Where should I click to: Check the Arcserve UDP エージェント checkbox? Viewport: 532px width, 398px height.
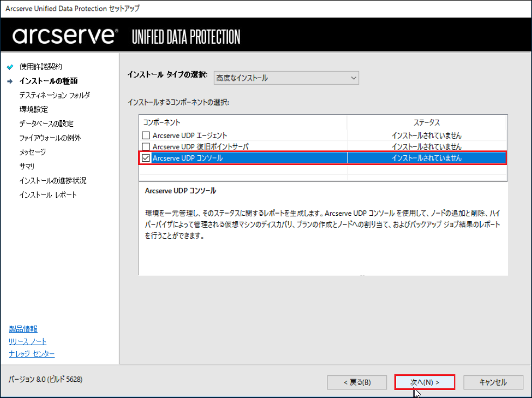tap(146, 135)
